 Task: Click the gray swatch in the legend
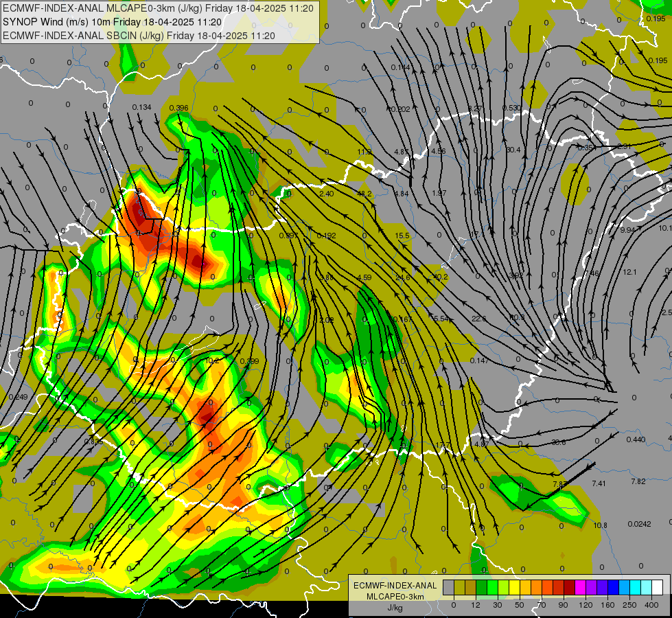point(449,588)
